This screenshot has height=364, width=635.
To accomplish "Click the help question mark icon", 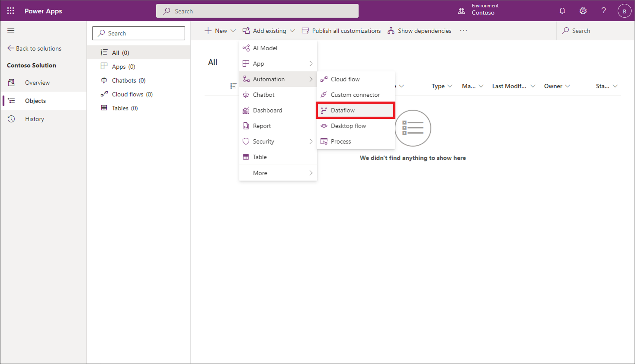I will coord(603,11).
